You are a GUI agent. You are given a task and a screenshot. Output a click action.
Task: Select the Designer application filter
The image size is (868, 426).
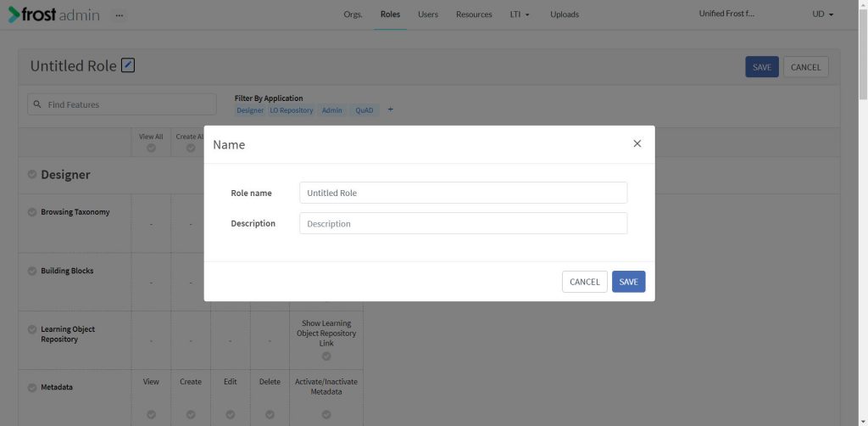(x=250, y=110)
